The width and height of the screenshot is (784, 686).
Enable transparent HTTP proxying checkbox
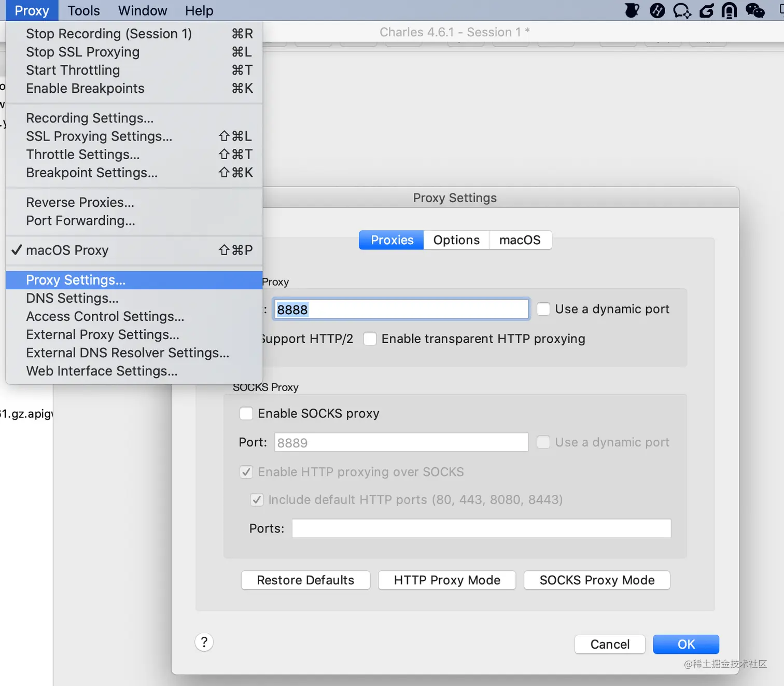[370, 339]
